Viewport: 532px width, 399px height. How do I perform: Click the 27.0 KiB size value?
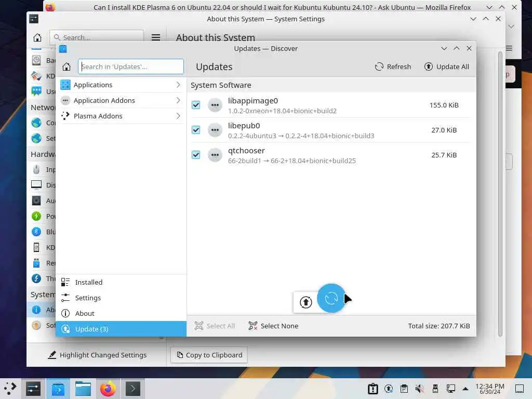(x=444, y=130)
